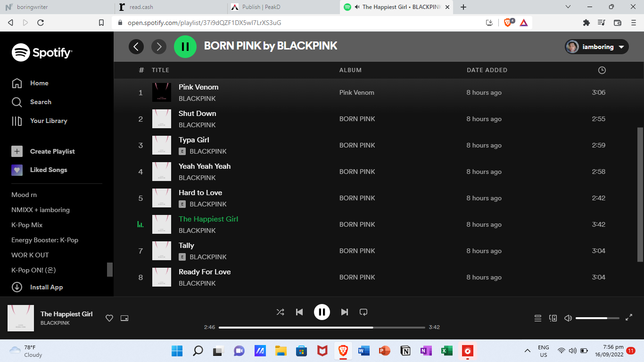Image resolution: width=644 pixels, height=362 pixels.
Task: Mute the Spotify volume
Action: 568,318
